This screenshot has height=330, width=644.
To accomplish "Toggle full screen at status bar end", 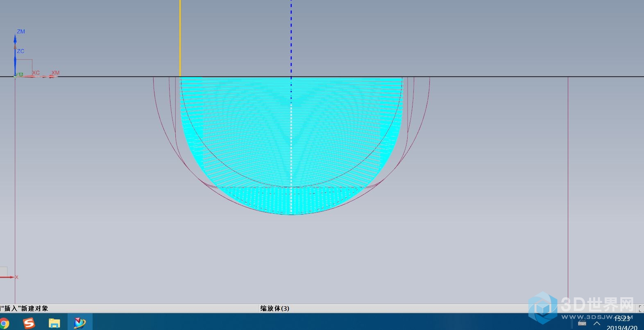I will [x=641, y=309].
